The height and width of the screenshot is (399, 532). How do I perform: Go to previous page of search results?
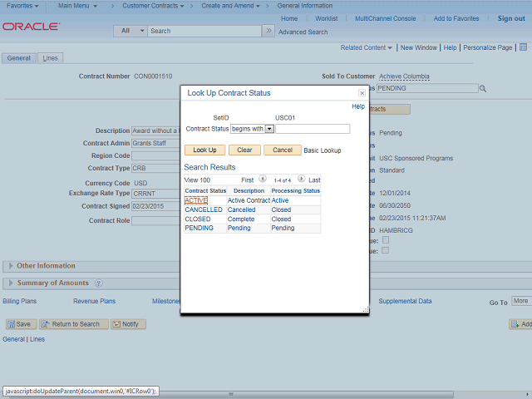coord(263,179)
